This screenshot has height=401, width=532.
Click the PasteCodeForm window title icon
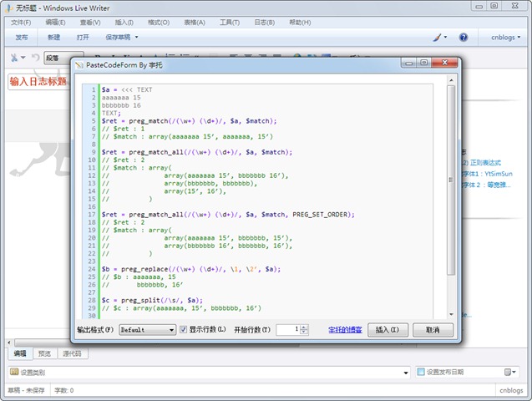pos(78,63)
